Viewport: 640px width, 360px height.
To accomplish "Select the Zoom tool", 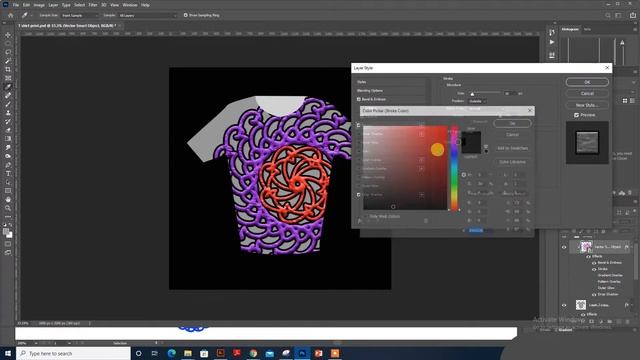I will [8, 208].
